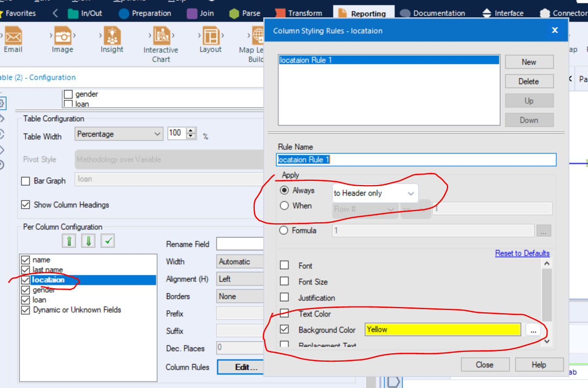Click the green up arrow above column list

pos(69,240)
